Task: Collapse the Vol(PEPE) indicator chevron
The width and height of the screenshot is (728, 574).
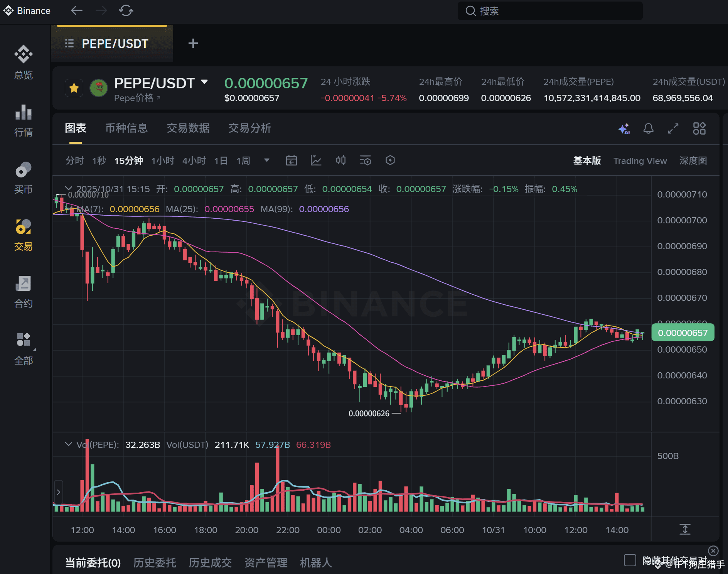Action: (x=69, y=444)
